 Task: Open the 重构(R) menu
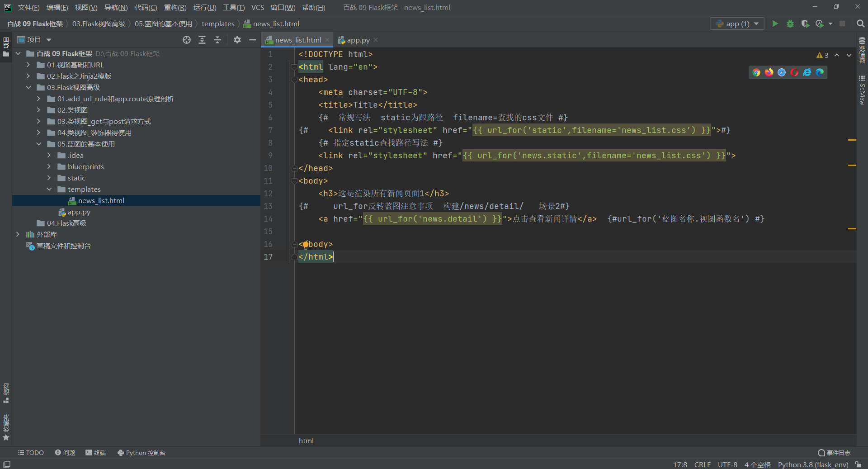[x=175, y=7]
